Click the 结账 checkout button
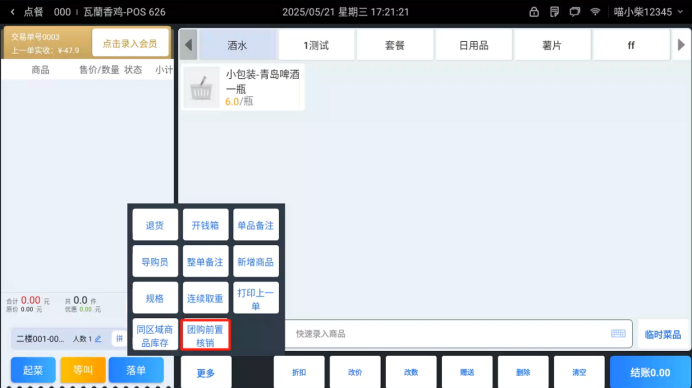 point(650,372)
